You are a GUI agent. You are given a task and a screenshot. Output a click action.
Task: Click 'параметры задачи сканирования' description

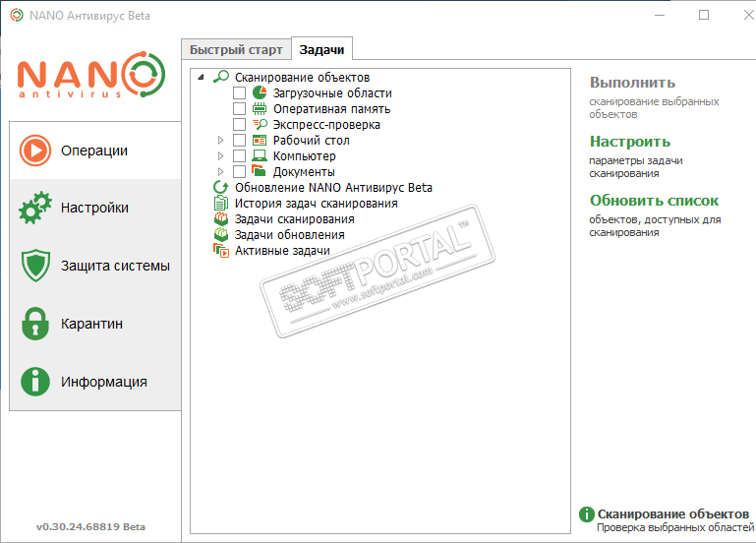pyautogui.click(x=635, y=167)
